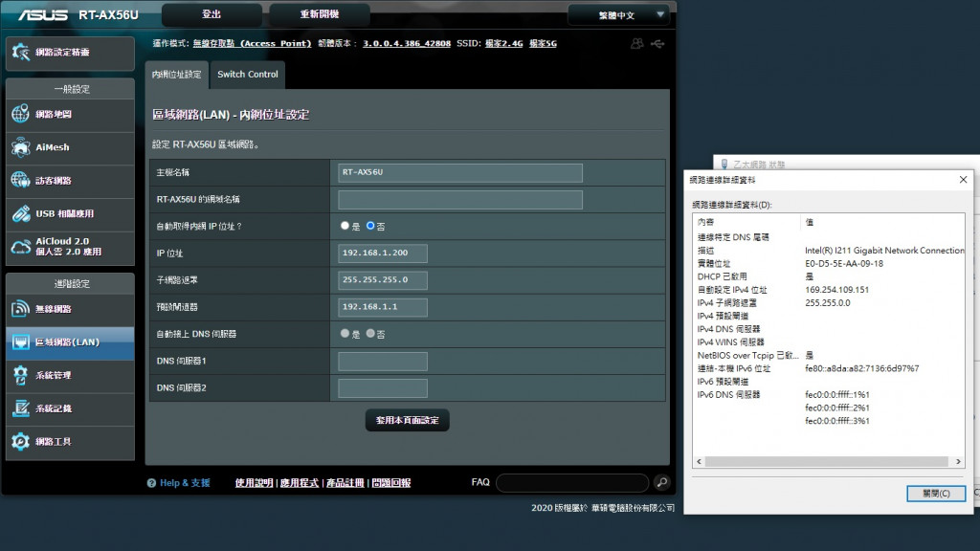Open the language dropdown (繁體中文)
This screenshot has height=551, width=980.
point(619,15)
